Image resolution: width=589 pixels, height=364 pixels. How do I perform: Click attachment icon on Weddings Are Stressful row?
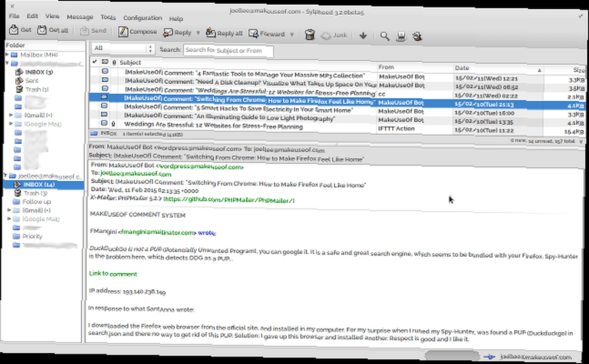click(x=113, y=123)
